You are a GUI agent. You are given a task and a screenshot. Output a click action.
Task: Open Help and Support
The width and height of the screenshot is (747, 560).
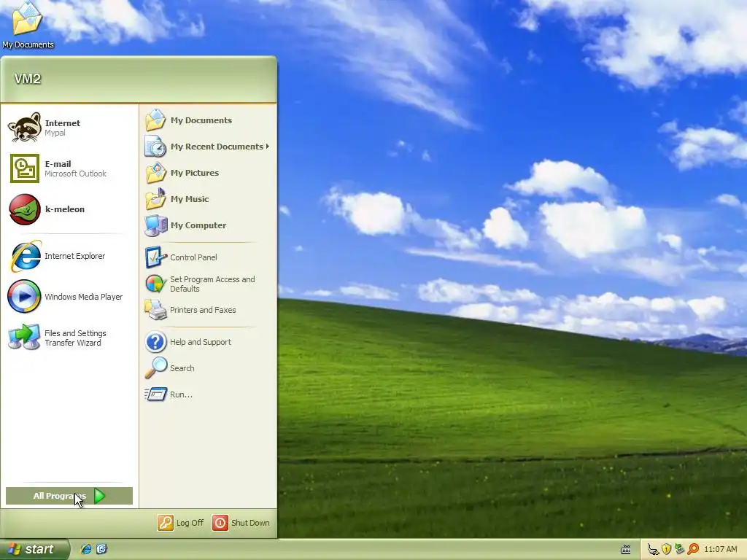(x=207, y=342)
